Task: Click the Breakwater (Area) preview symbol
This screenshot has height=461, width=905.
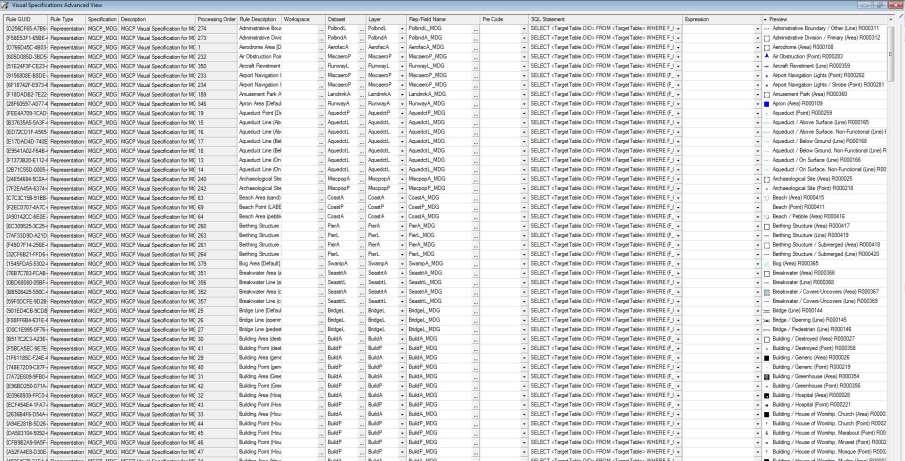Action: 766,273
